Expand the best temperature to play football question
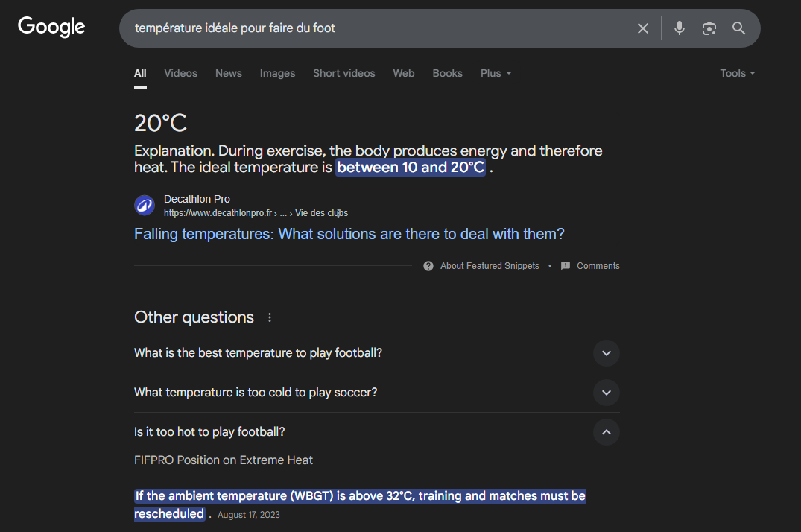 tap(607, 353)
